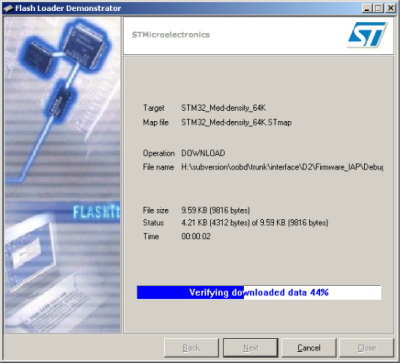Click the verifying download progress bar
Screen dimensions: 400x363
pos(259,292)
